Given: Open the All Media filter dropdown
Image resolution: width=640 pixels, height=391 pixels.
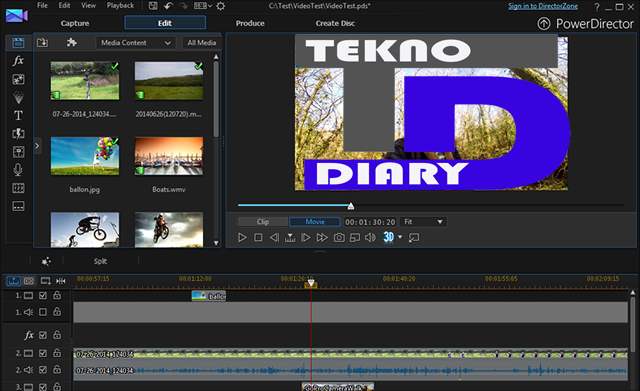Looking at the screenshot, I should [x=201, y=43].
